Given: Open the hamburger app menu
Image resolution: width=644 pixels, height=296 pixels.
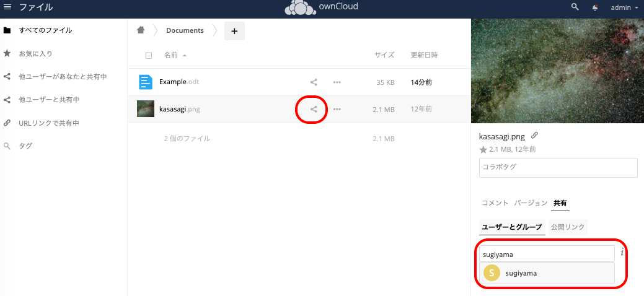Looking at the screenshot, I should (7, 7).
